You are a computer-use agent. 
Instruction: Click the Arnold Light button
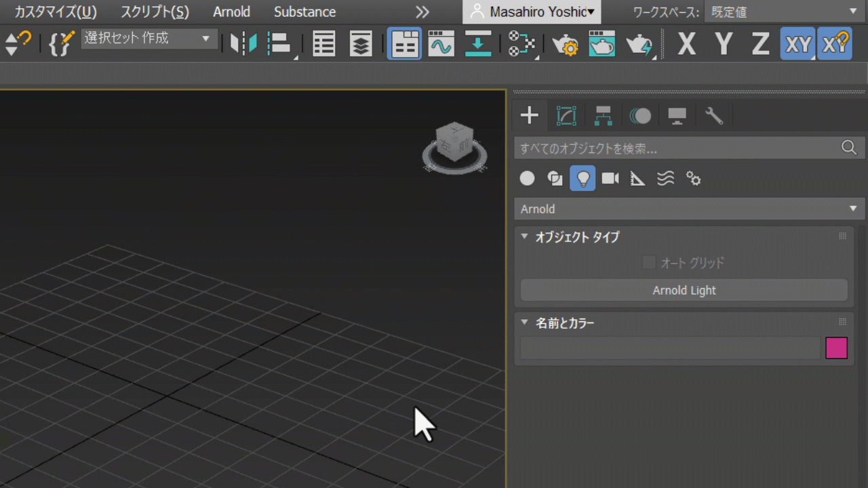684,290
